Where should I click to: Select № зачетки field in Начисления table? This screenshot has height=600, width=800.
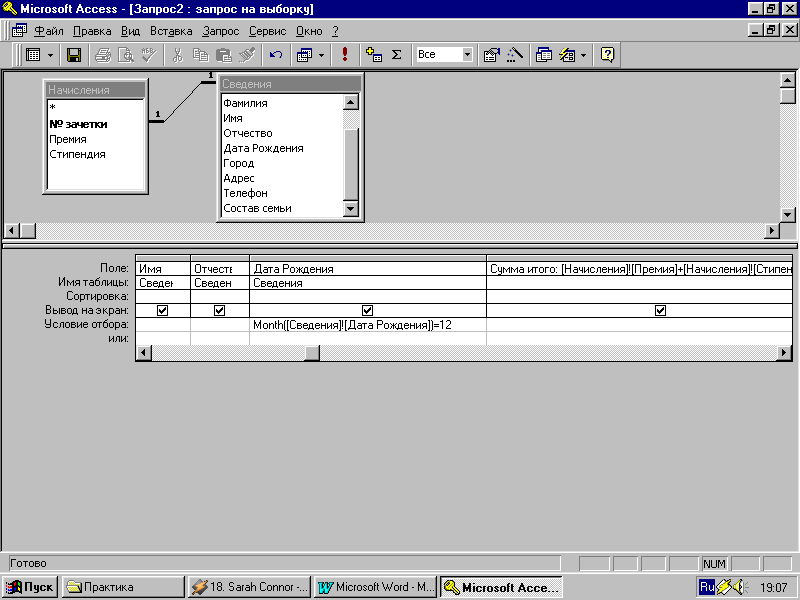tap(78, 124)
